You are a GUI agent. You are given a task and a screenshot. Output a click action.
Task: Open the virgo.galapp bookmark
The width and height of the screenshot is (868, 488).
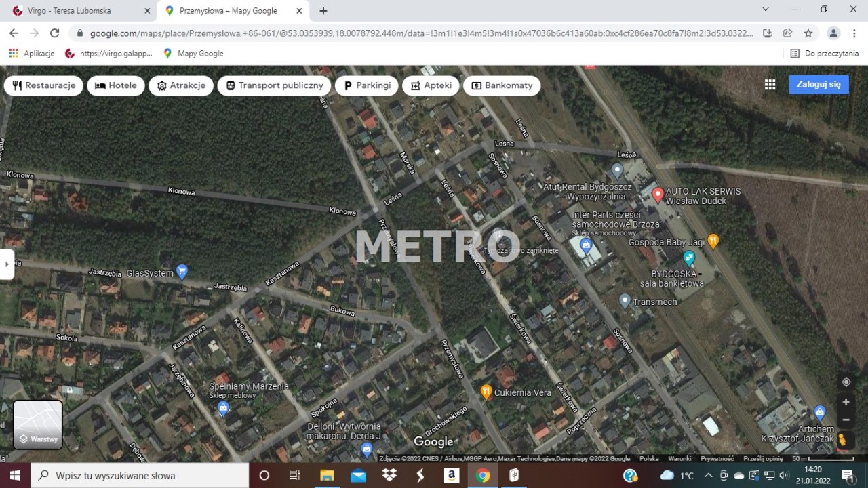(108, 53)
